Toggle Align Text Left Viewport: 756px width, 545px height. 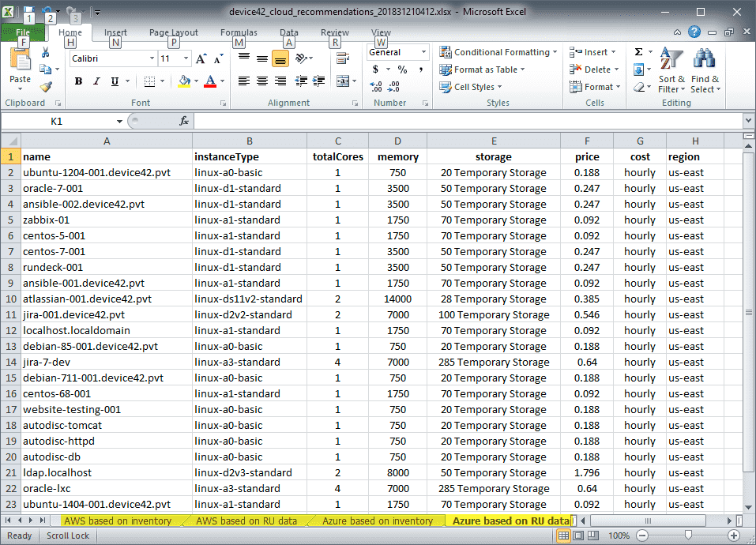click(244, 81)
